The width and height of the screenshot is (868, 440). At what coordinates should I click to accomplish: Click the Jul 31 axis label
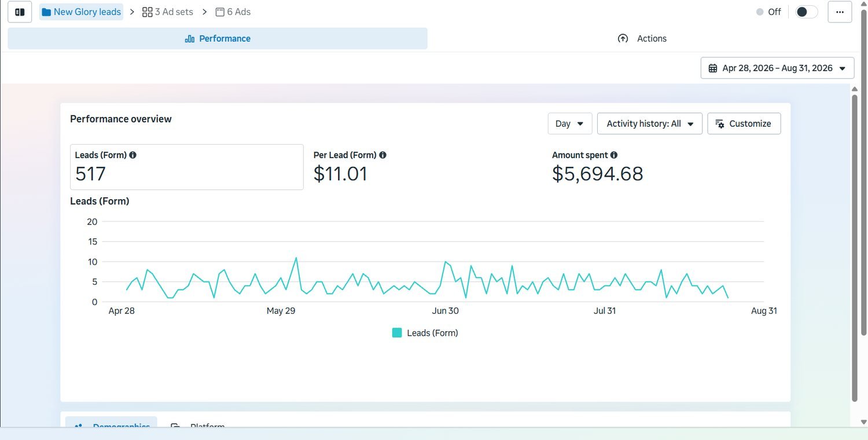click(x=605, y=311)
